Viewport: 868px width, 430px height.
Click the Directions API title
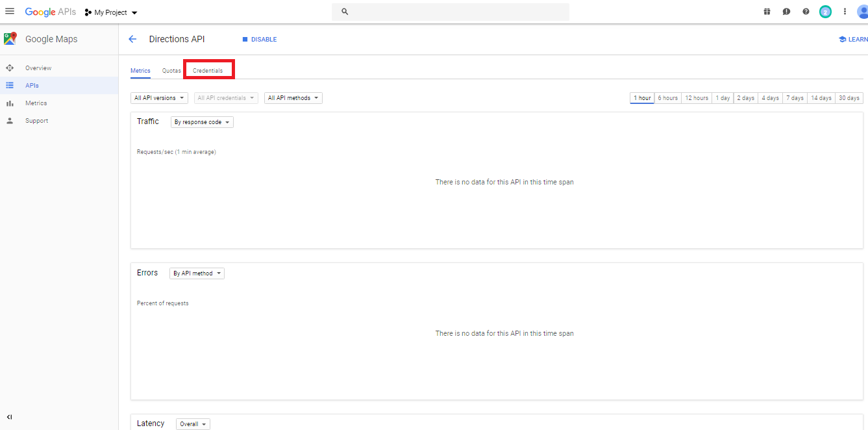pos(177,39)
